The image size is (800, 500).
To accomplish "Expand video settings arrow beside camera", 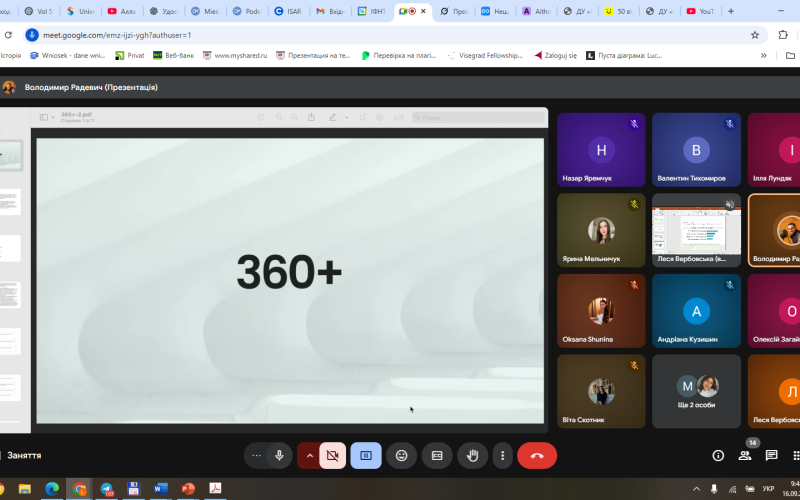I will pos(309,456).
